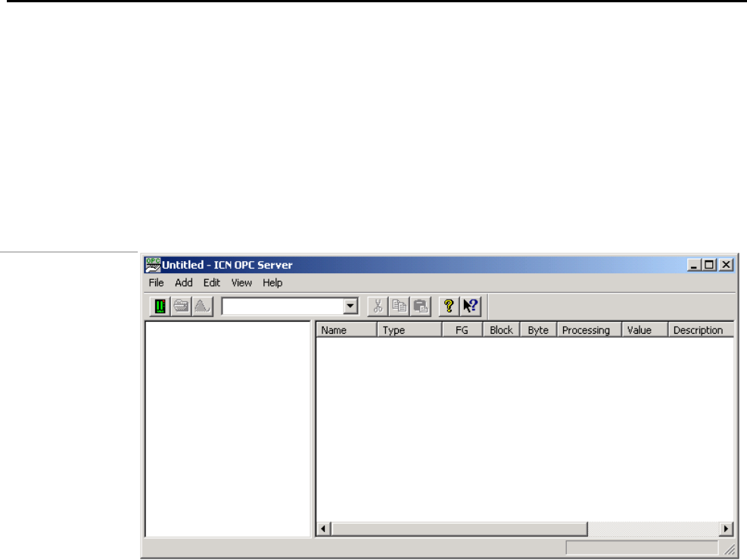The height and width of the screenshot is (560, 747).
Task: Click the horizontal scrollbar right arrow
Action: coord(726,528)
